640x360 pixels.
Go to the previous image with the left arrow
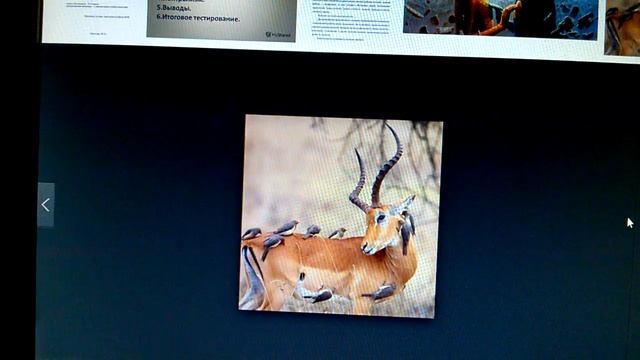click(46, 205)
